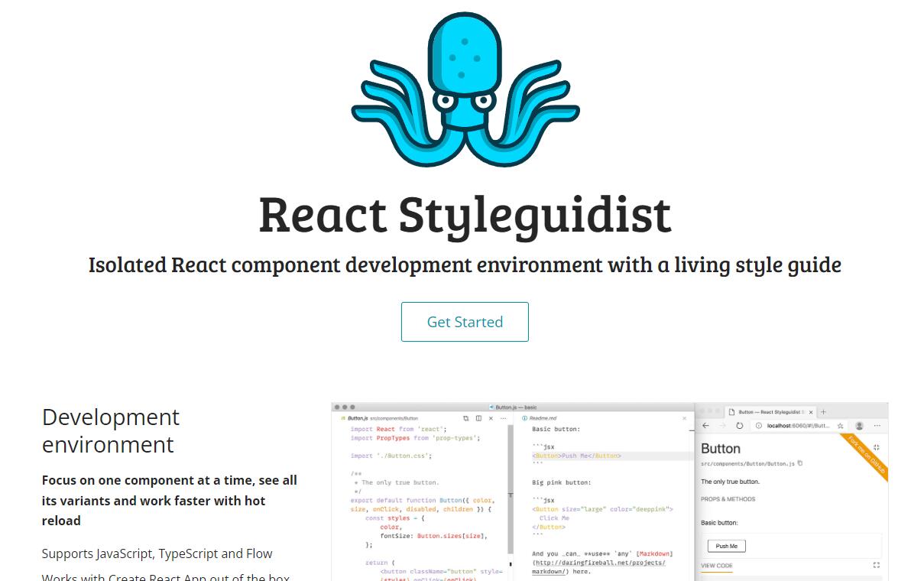The height and width of the screenshot is (581, 924).
Task: Click the bookmark star in demo browser
Action: (840, 425)
